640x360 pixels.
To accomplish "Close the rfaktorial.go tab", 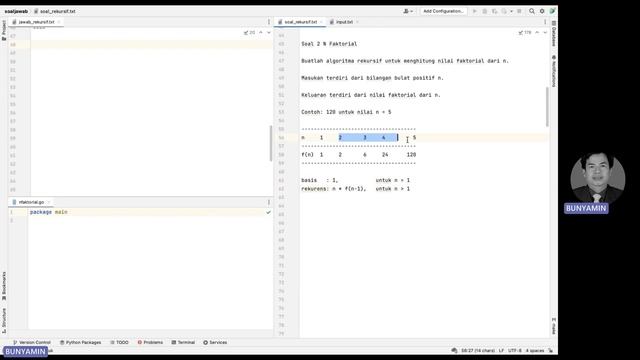I will pyautogui.click(x=49, y=202).
